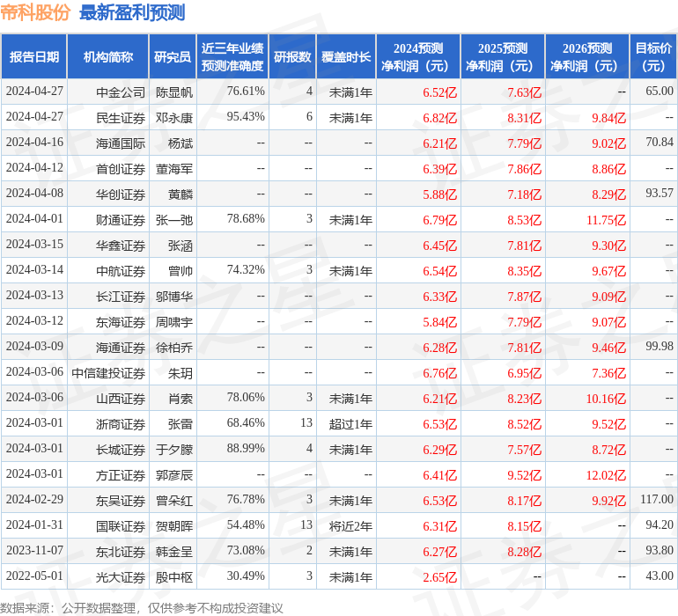Click accuracy value 30.49%
Viewport: 678px width, 616px height.
(x=246, y=576)
